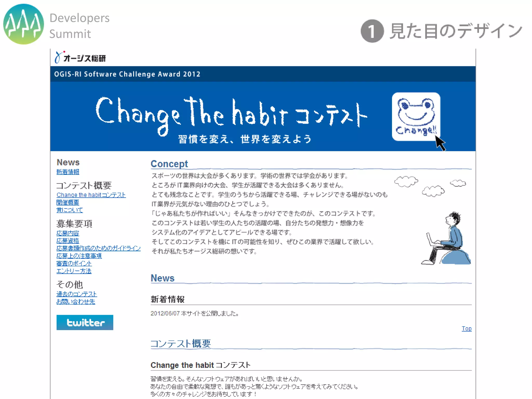Open the 賞について link
Screen dimensions: 532x399
tap(70, 210)
